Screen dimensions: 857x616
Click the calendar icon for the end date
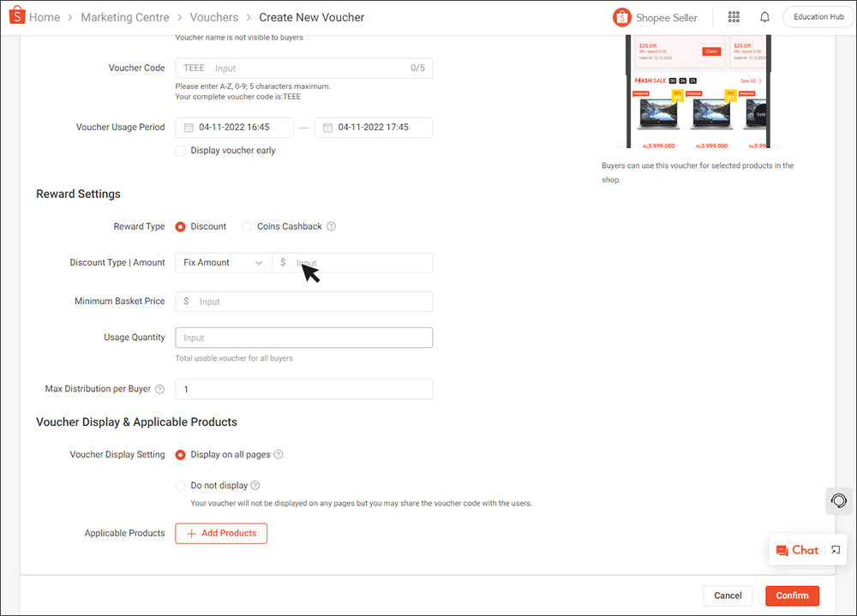(328, 127)
